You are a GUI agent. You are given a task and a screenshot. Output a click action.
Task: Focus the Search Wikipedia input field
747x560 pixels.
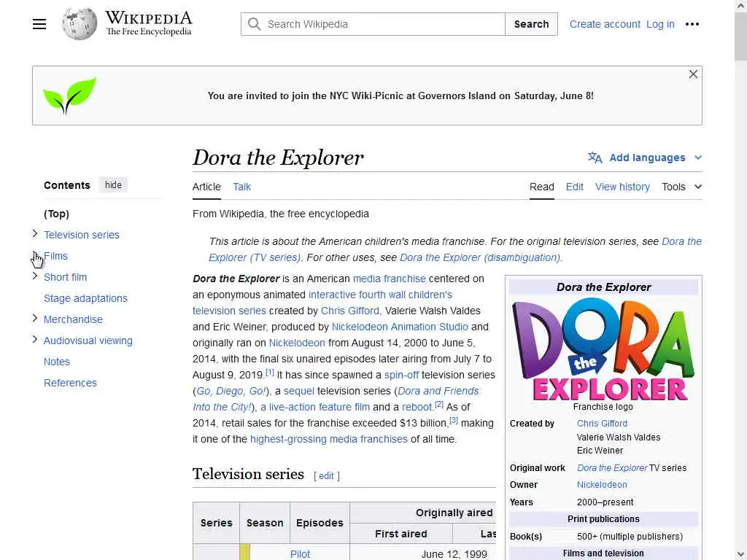point(373,24)
